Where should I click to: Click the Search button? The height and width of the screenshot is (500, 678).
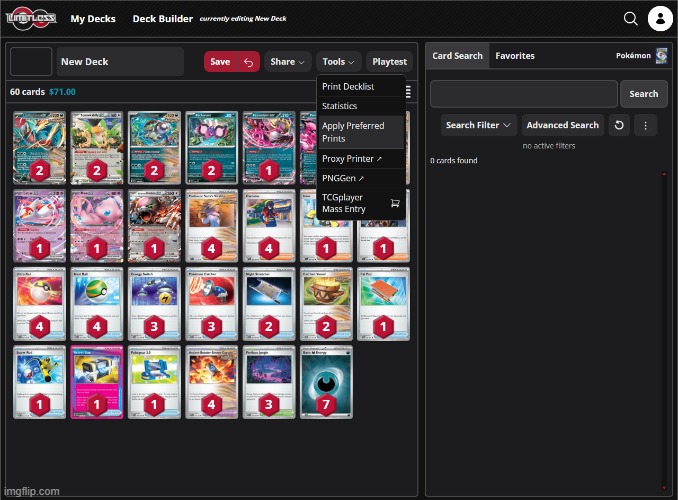pos(644,94)
